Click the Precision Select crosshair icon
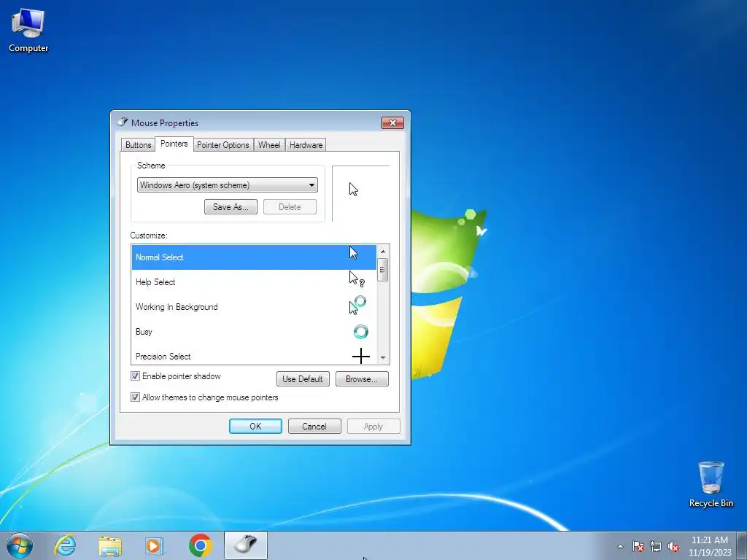 tap(360, 356)
